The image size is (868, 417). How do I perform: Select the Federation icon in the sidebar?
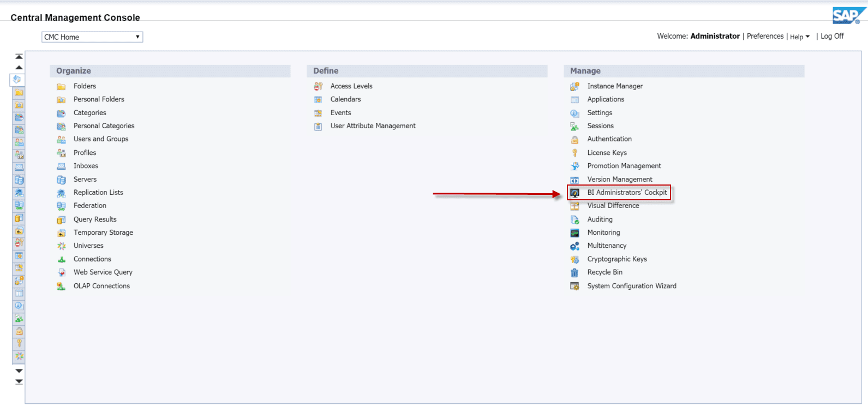click(19, 205)
